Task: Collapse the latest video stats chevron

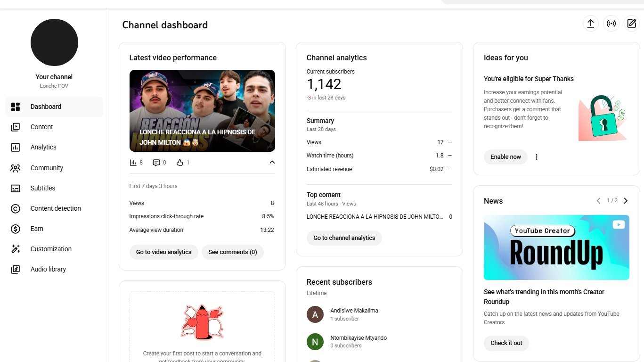Action: [x=272, y=163]
